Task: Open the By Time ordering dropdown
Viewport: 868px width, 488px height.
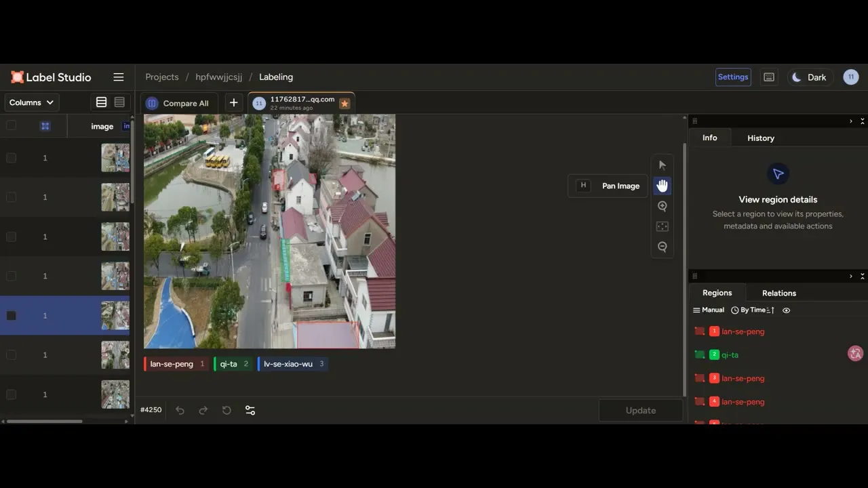Action: 753,310
